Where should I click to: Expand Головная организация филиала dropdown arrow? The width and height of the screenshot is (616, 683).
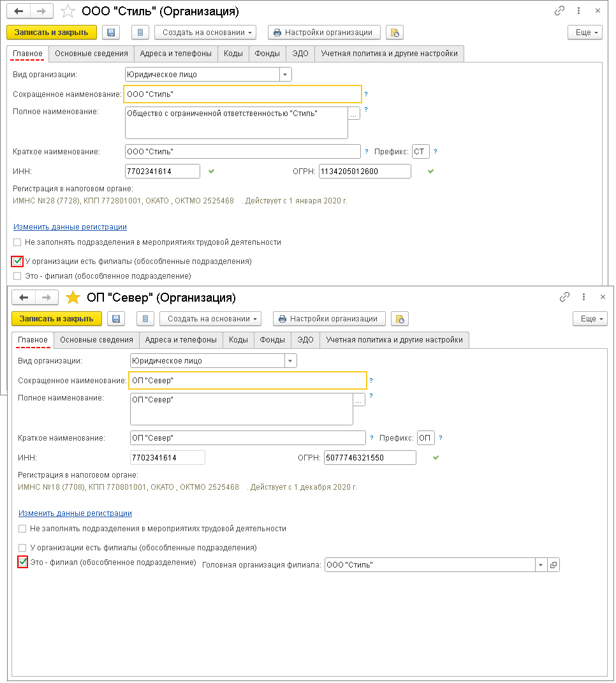coord(541,565)
